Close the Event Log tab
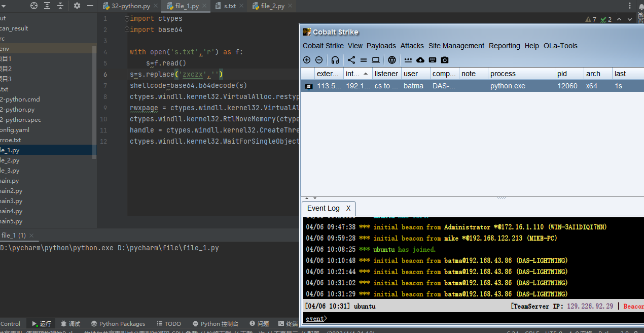The image size is (644, 333). pyautogui.click(x=348, y=208)
